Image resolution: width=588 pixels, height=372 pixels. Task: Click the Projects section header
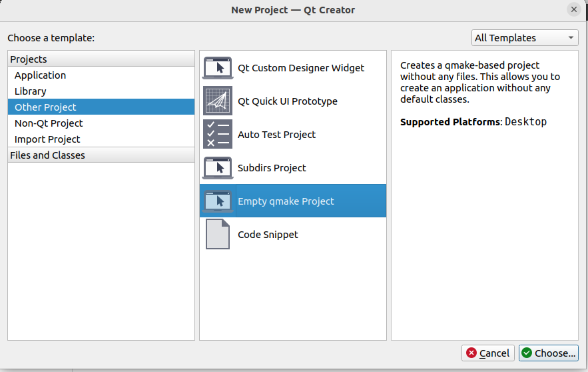tap(101, 59)
